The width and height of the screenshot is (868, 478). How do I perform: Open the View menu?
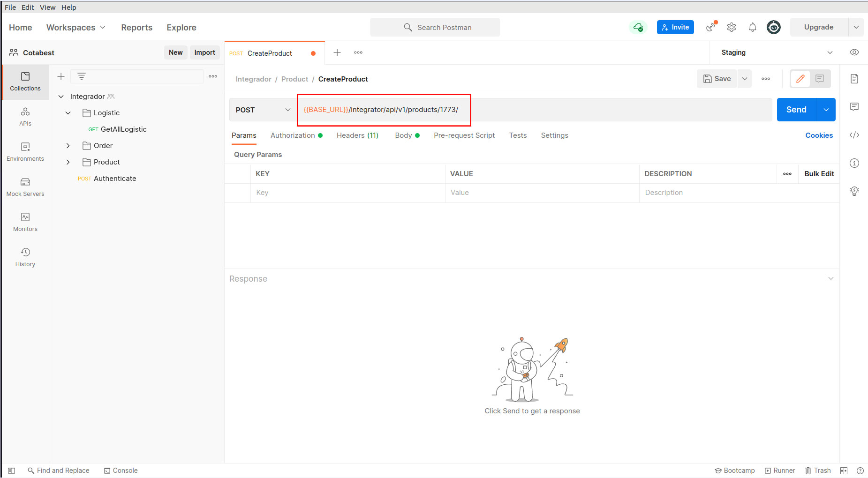47,7
